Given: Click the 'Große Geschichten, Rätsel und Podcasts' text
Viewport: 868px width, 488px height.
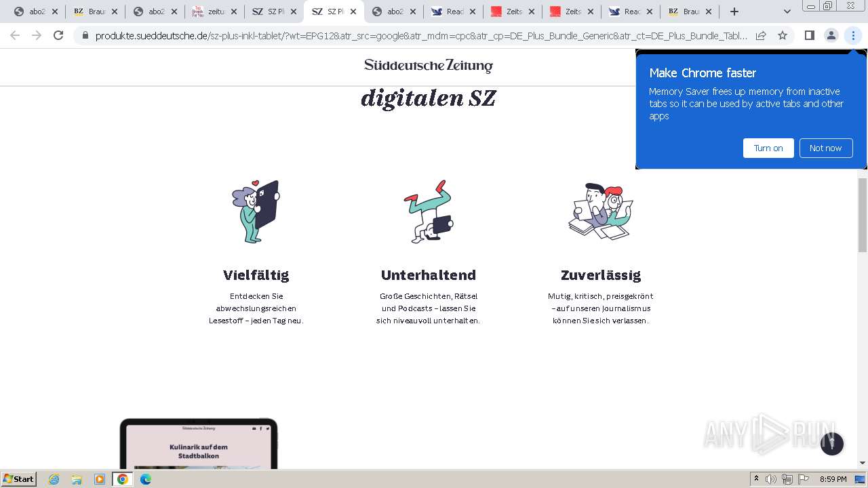Looking at the screenshot, I should [429, 308].
